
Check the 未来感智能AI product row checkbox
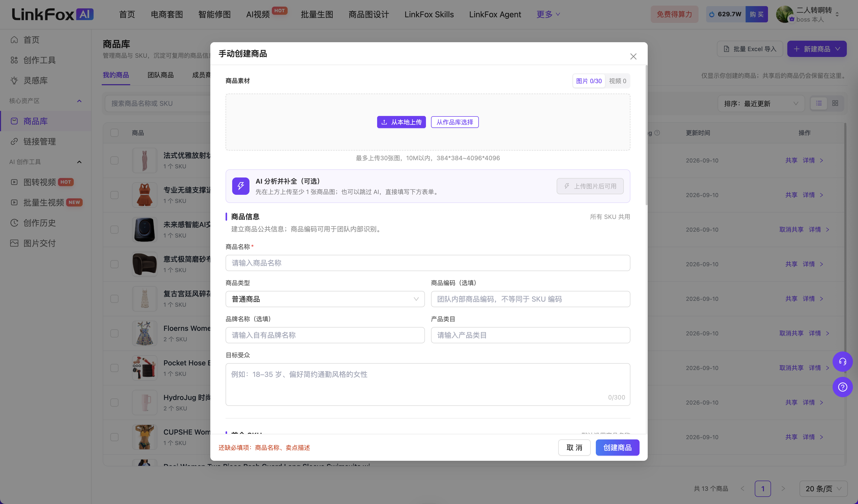[114, 230]
